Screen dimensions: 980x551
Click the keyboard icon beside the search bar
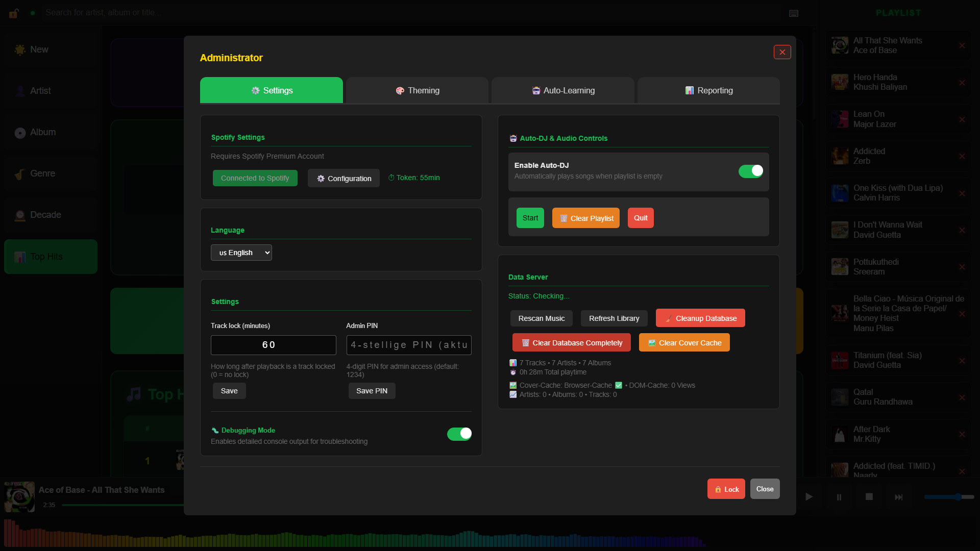(793, 13)
